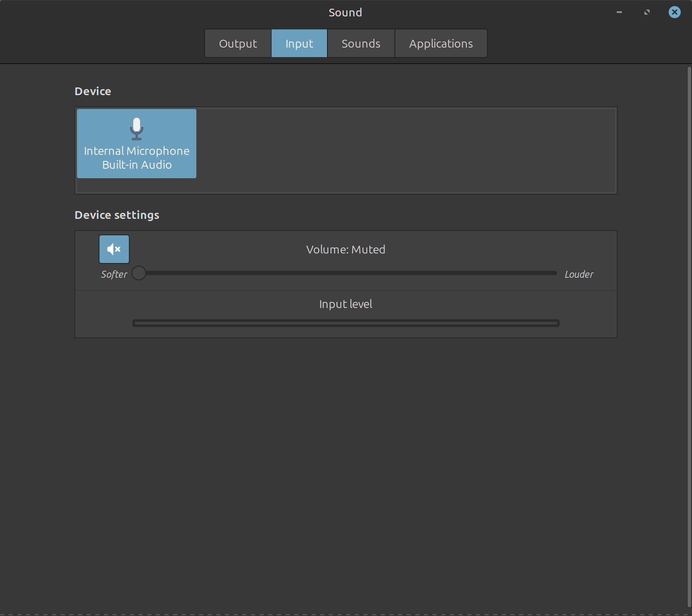Switch to the Output tab
Viewport: 692px width, 616px height.
pos(238,44)
